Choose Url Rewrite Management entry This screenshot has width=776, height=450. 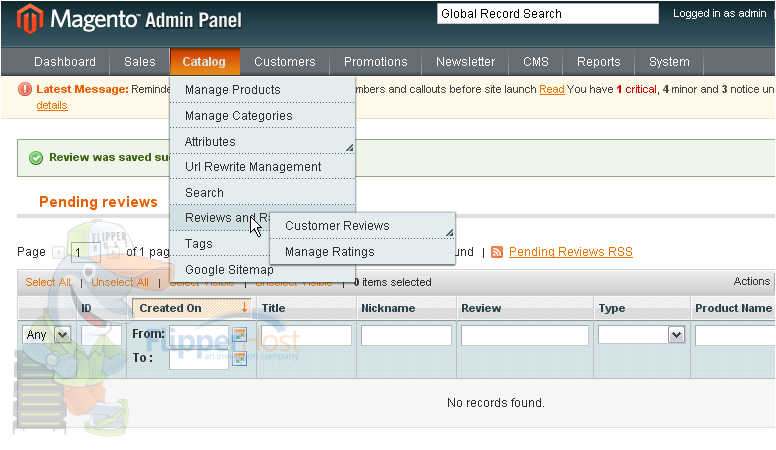coord(262,167)
